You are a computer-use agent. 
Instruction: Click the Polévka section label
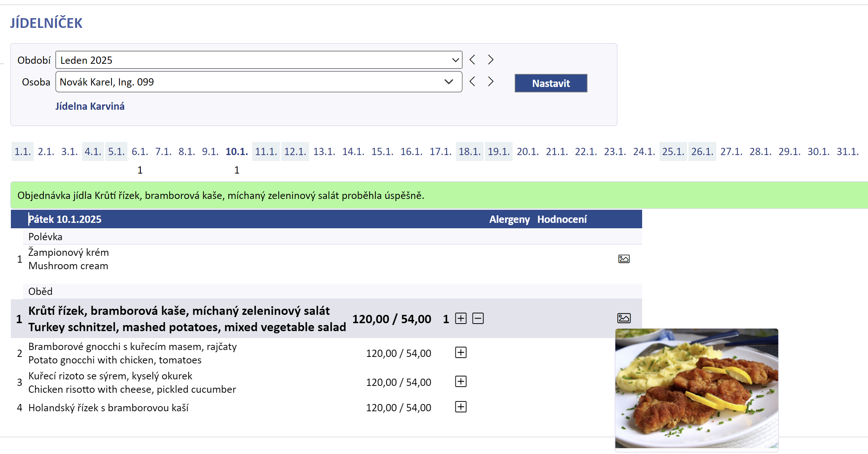[x=45, y=237]
